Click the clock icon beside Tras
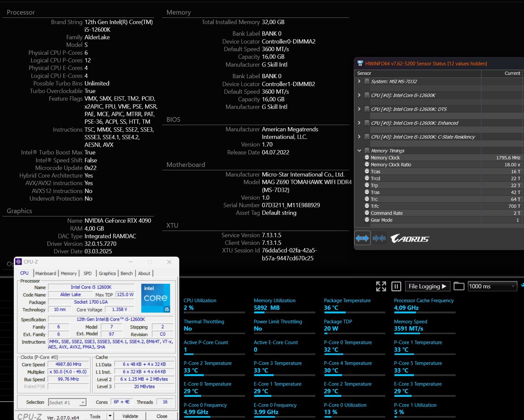524x420 pixels. coord(367,192)
